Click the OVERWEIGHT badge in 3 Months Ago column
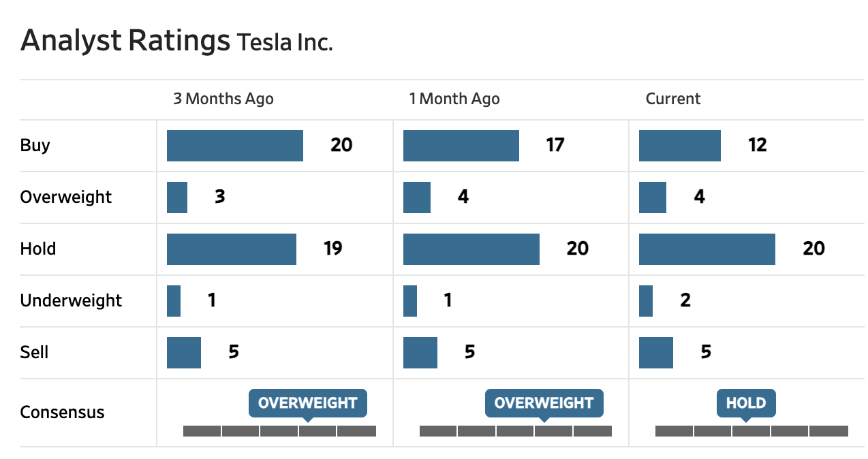This screenshot has width=868, height=459. pyautogui.click(x=307, y=402)
